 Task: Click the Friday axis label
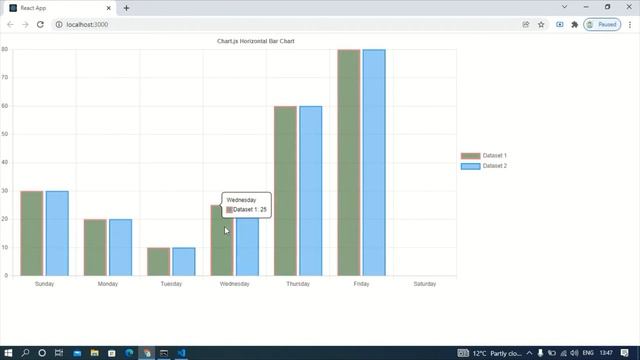pyautogui.click(x=361, y=284)
